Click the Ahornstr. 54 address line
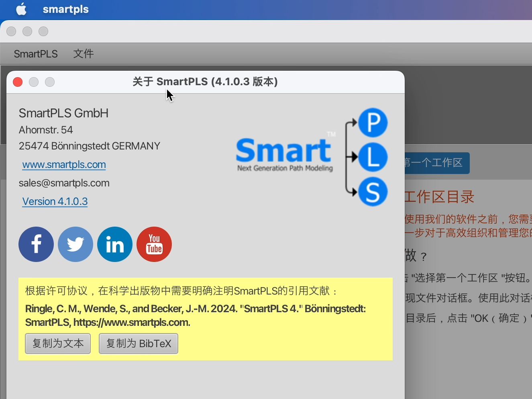Image resolution: width=532 pixels, height=399 pixels. (x=46, y=130)
